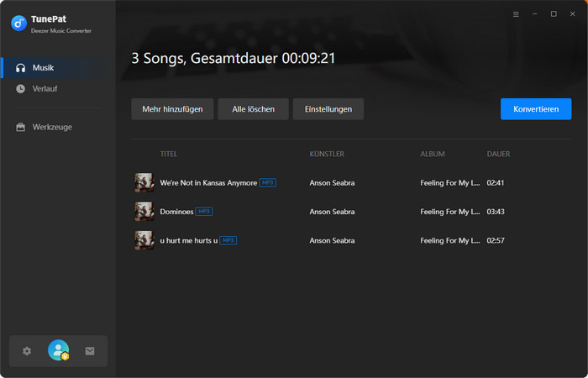
Task: Click MP3 badge next to Dominoes
Action: point(204,212)
